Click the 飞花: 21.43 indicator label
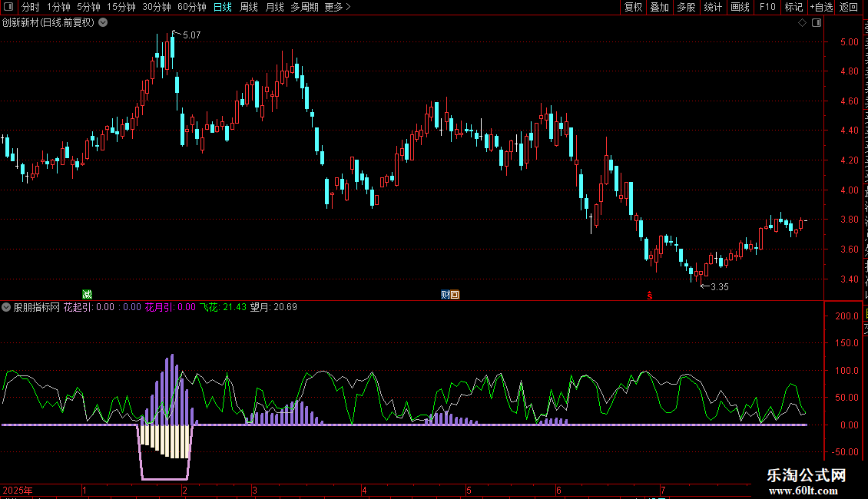 (223, 307)
